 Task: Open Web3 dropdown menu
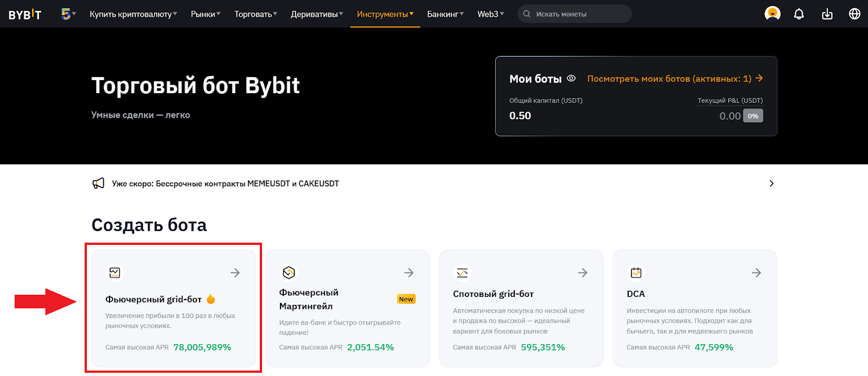point(490,14)
